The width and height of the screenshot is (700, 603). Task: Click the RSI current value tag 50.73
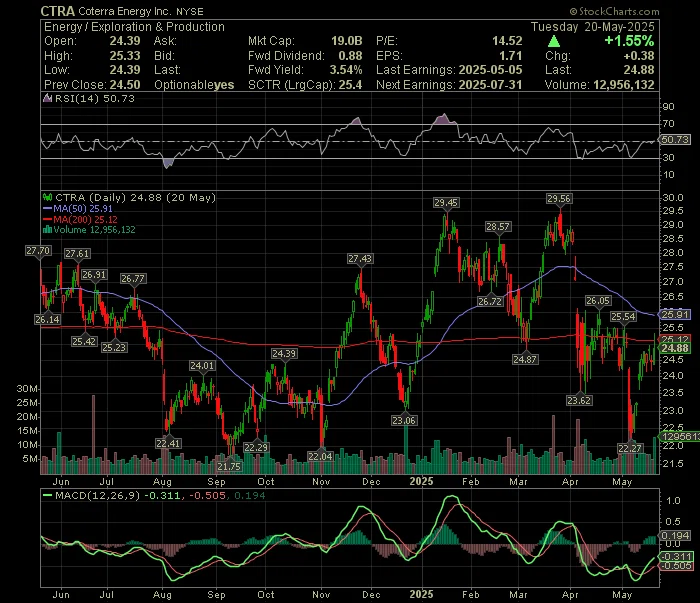coord(675,140)
